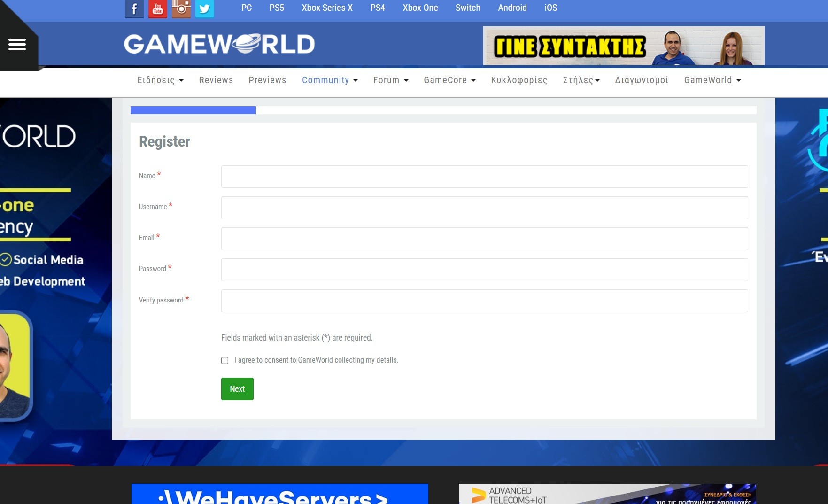The width and height of the screenshot is (828, 504).
Task: Open the Διαγωνισμοί menu item
Action: [x=642, y=80]
